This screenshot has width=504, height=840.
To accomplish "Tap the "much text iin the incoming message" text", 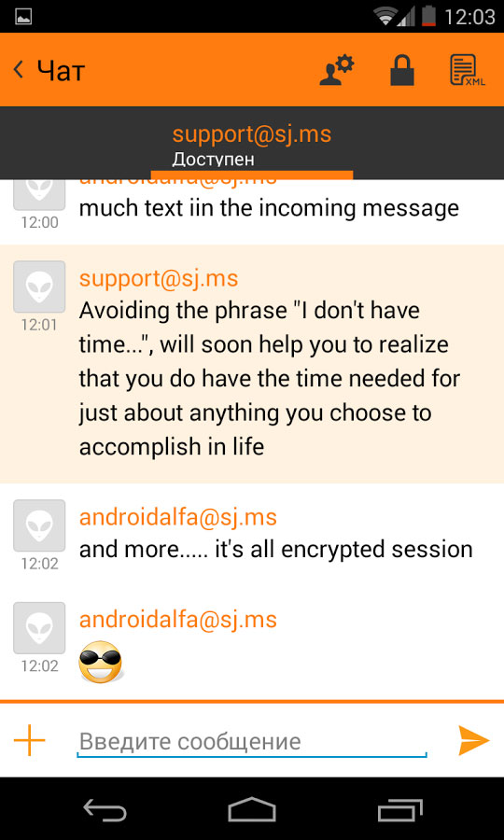I will (x=269, y=208).
